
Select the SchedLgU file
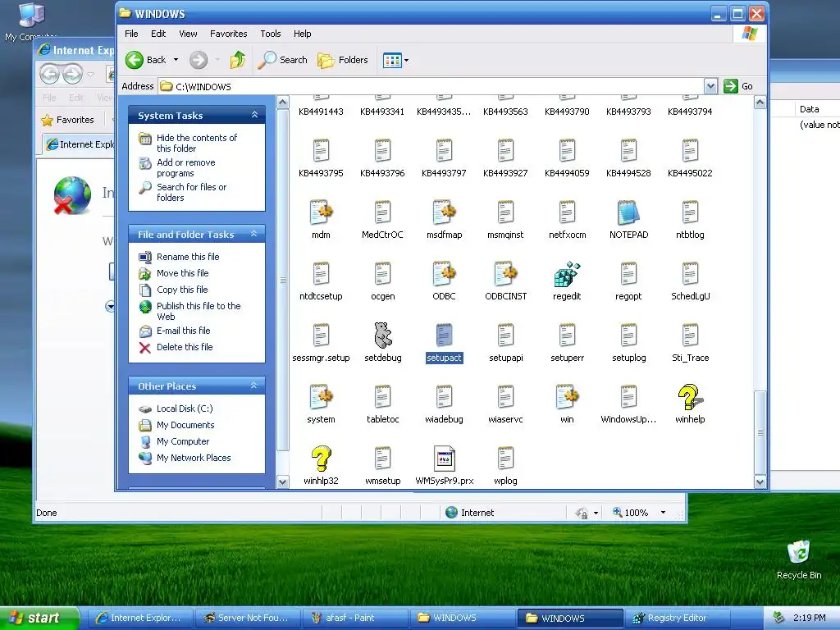click(x=690, y=281)
